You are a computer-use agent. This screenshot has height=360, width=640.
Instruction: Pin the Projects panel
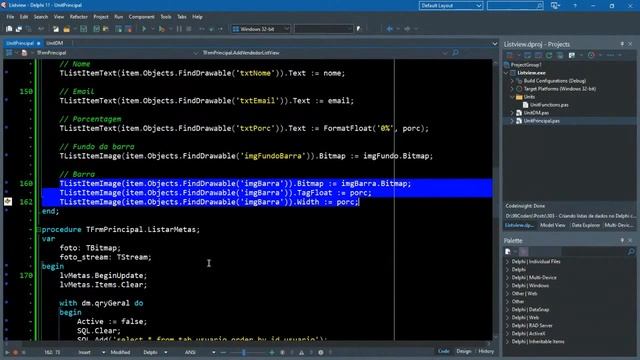(622, 44)
